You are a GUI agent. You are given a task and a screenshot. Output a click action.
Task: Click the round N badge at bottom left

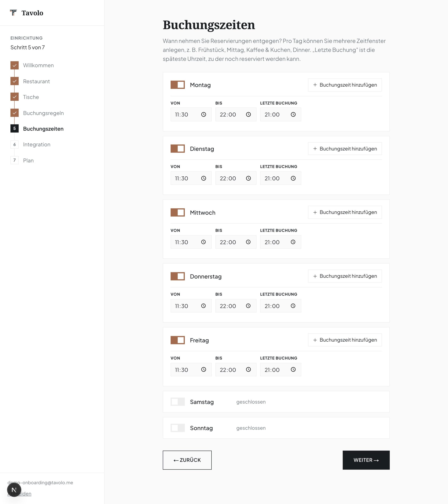pyautogui.click(x=14, y=490)
